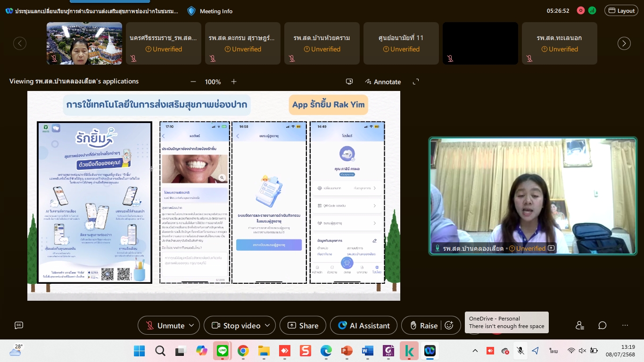The image size is (644, 362).
Task: Expand the Stop video options arrow
Action: 267,325
